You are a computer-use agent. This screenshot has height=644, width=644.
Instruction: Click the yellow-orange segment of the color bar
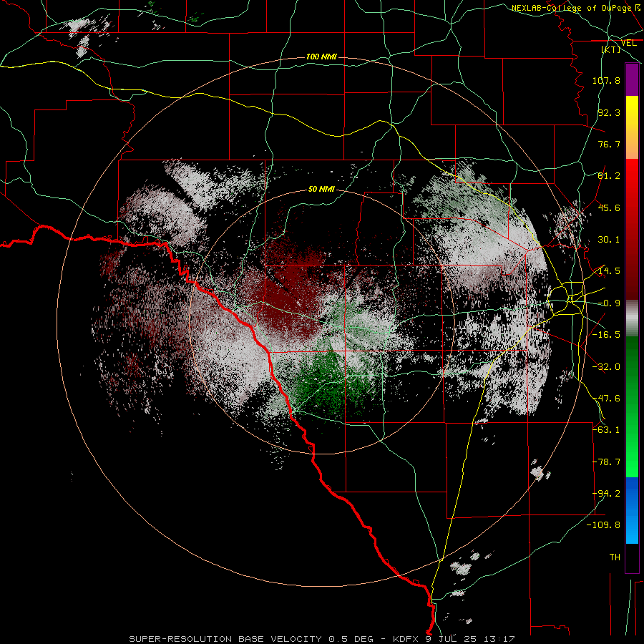(x=632, y=127)
